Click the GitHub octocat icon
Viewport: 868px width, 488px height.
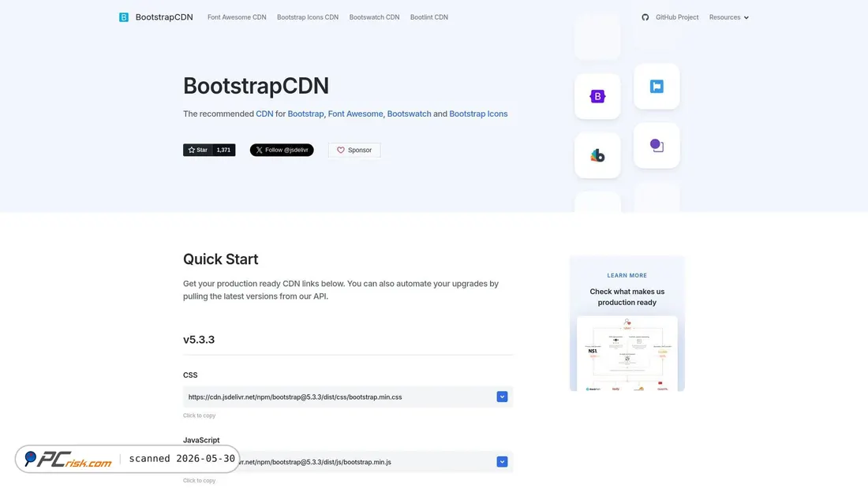click(x=645, y=17)
